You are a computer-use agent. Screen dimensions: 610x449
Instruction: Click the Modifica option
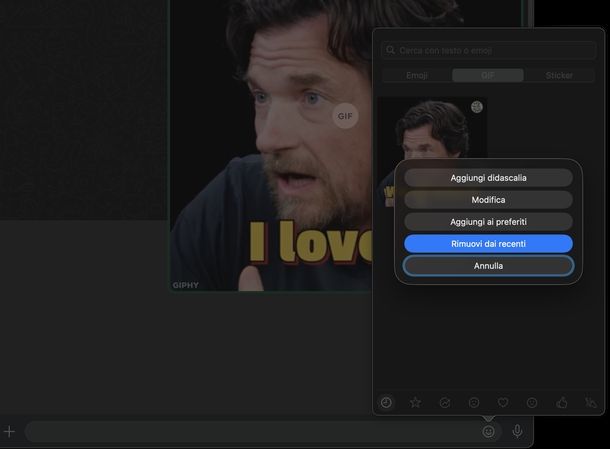coord(488,199)
